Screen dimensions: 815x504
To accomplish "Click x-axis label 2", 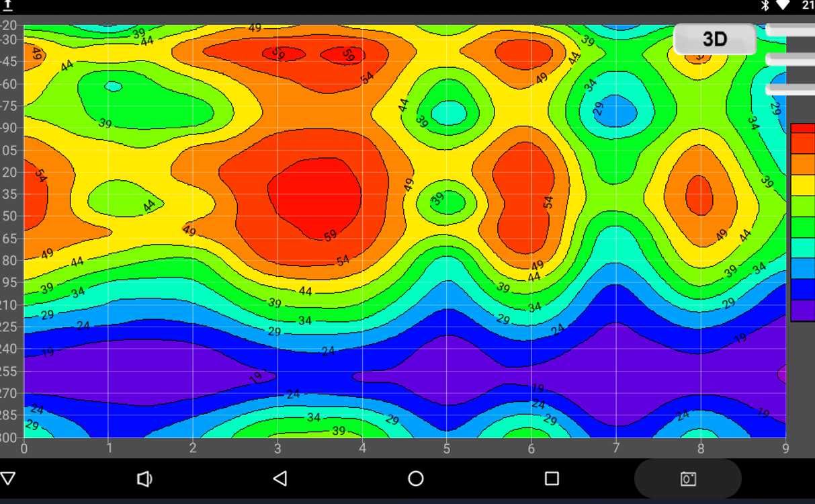I will pos(193,448).
